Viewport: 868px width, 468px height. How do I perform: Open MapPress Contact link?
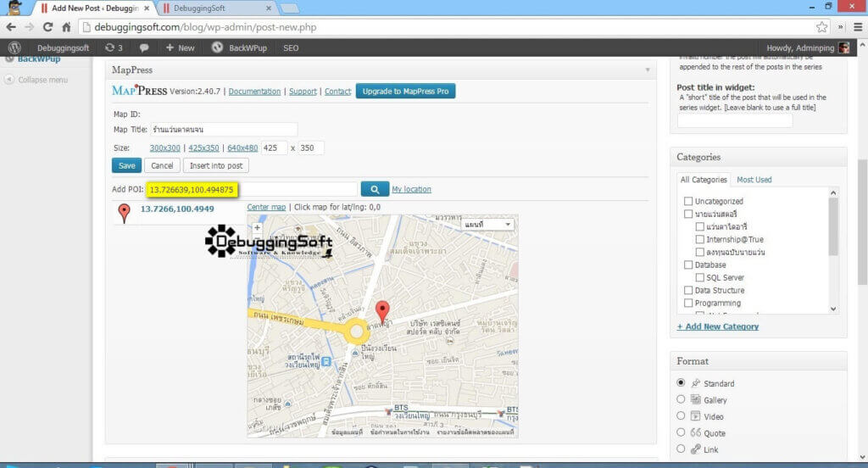[337, 92]
